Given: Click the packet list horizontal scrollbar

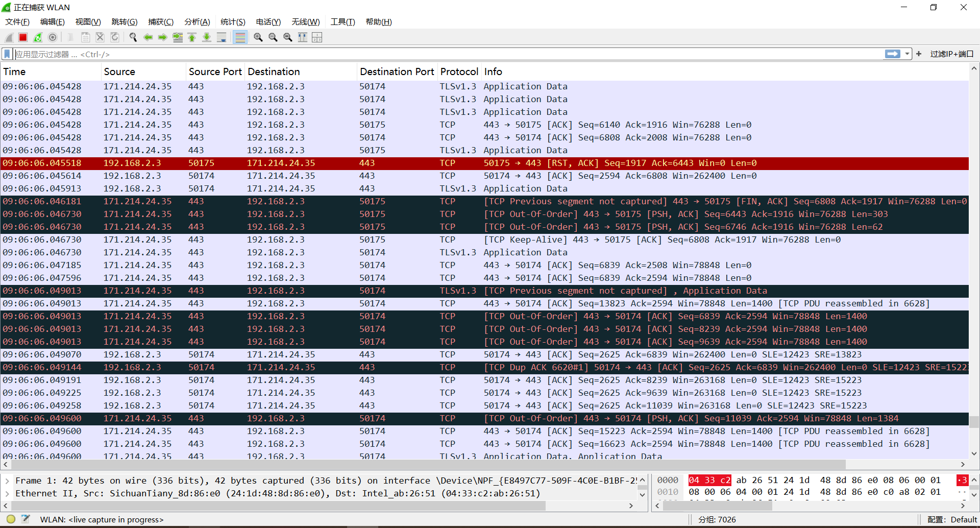Looking at the screenshot, I should point(429,464).
